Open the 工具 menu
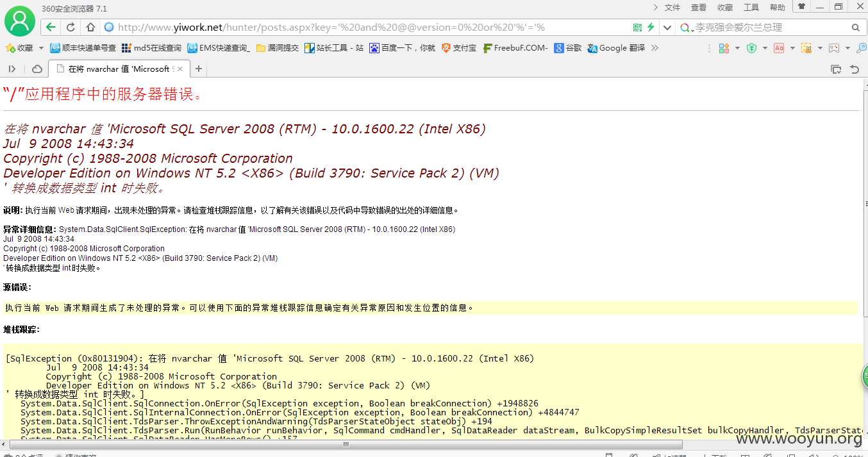 click(751, 7)
